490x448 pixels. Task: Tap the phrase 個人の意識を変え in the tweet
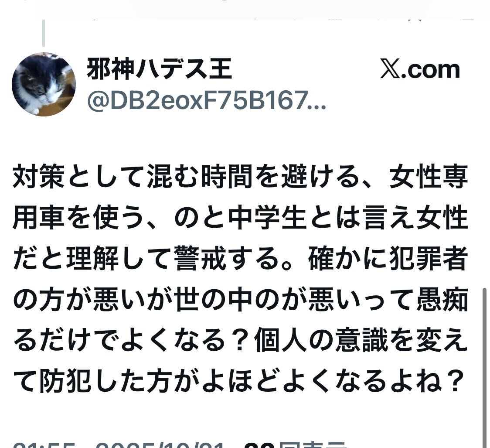point(361,340)
